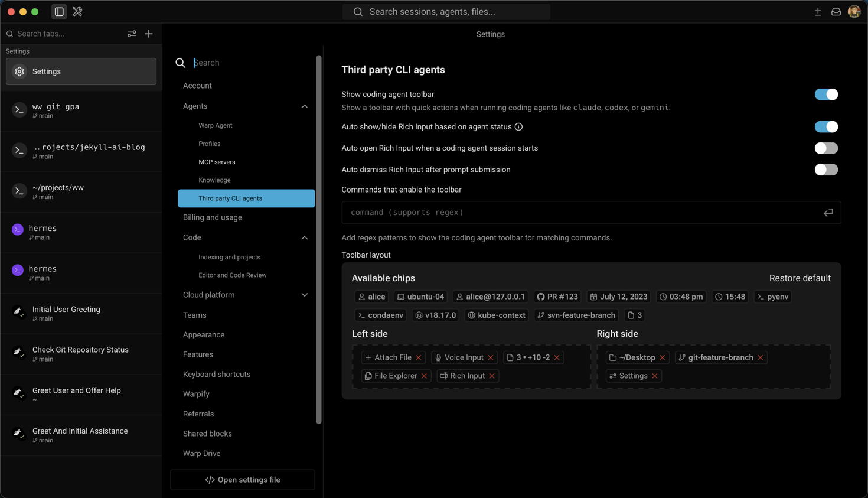
Task: Remove the 3 • +10 -2 chip
Action: click(557, 358)
